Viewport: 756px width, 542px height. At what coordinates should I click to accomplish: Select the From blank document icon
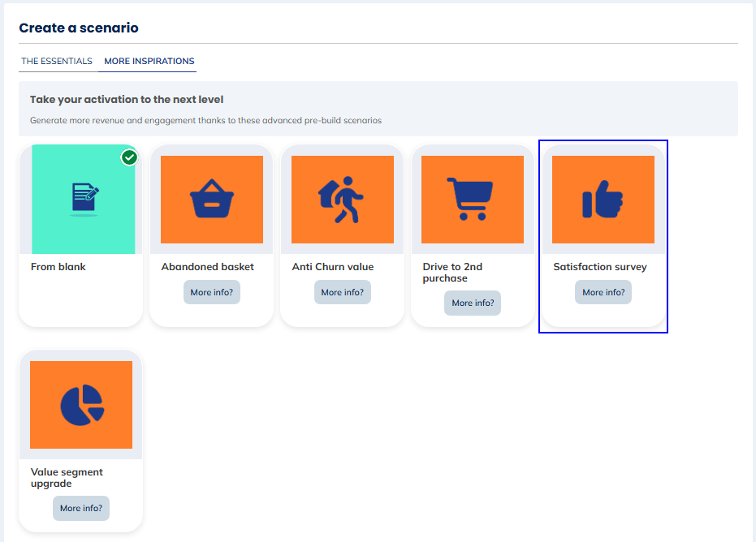(x=84, y=199)
